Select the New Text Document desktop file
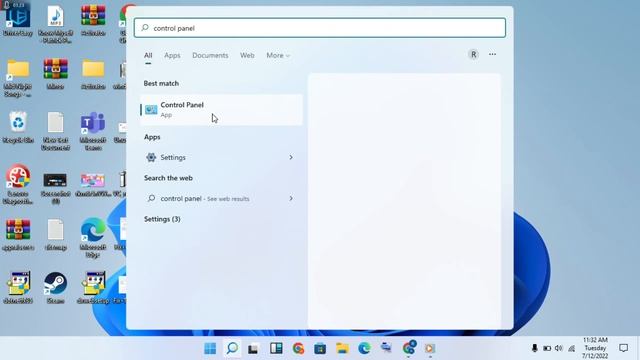640x360 pixels. (x=56, y=131)
